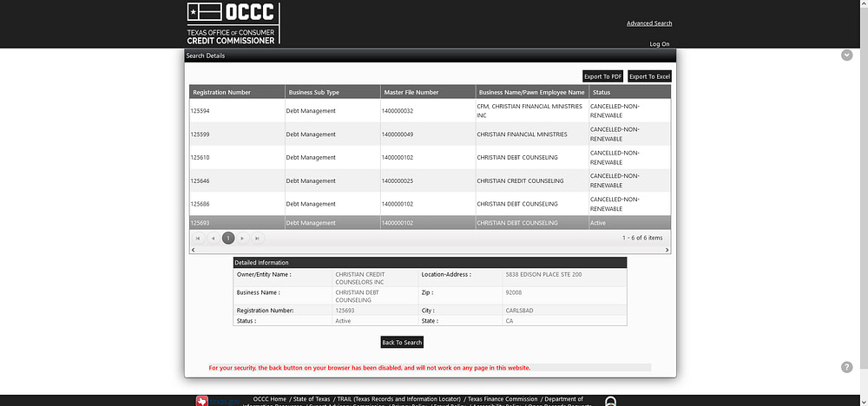Open Texas Finance Commission footer link
868x406 pixels.
tap(502, 399)
